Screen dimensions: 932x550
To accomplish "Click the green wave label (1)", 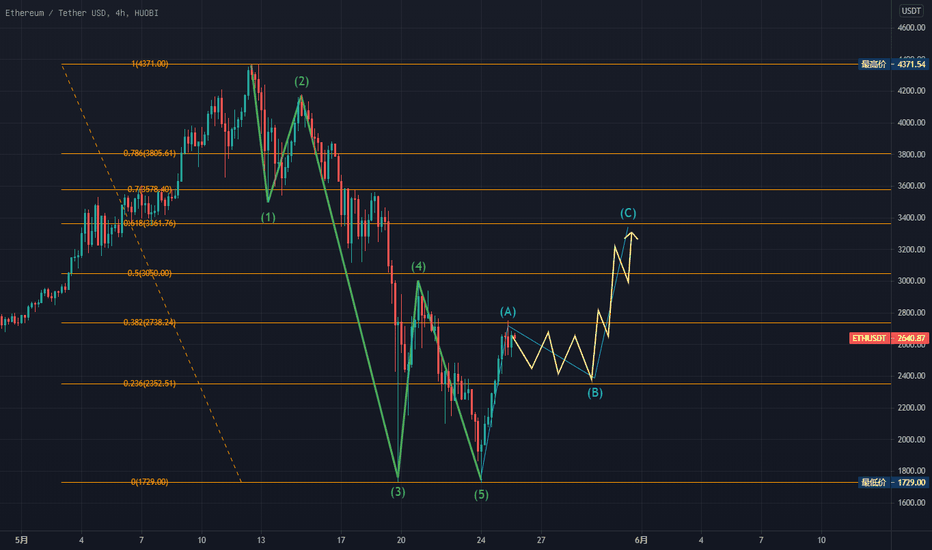I will pyautogui.click(x=268, y=218).
